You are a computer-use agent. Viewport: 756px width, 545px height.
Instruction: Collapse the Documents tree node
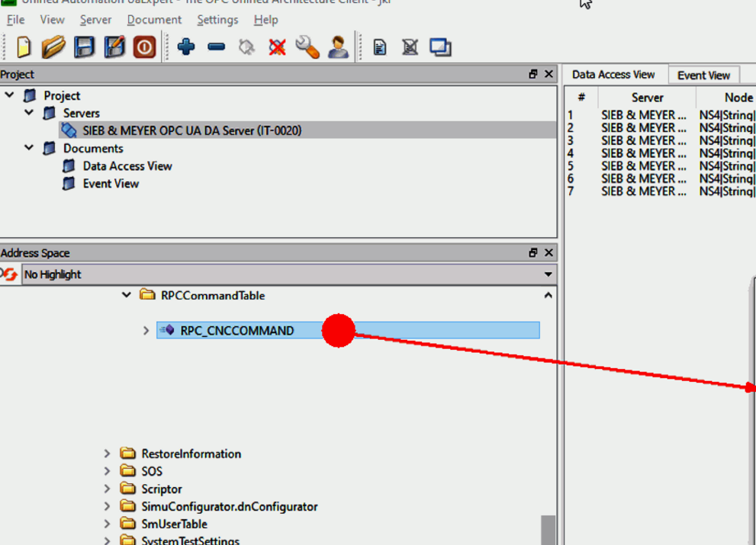pos(29,148)
